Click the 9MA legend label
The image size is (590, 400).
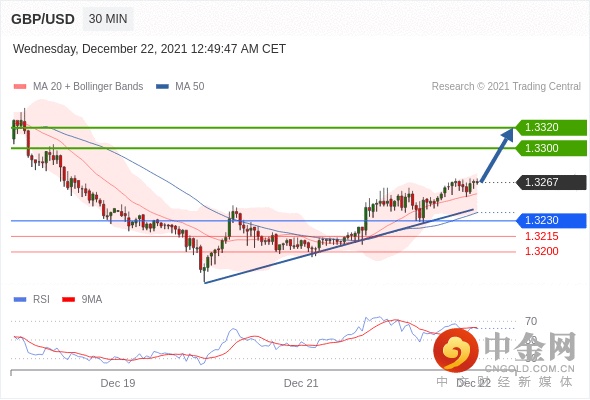tap(92, 300)
